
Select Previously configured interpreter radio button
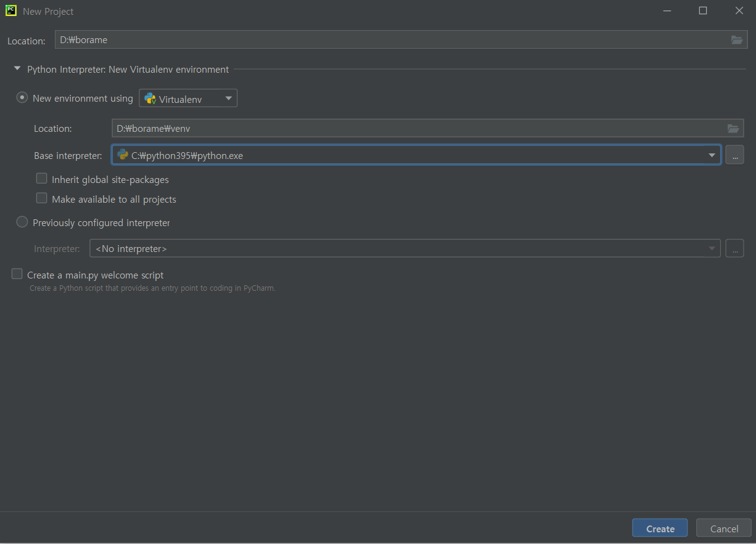point(22,222)
